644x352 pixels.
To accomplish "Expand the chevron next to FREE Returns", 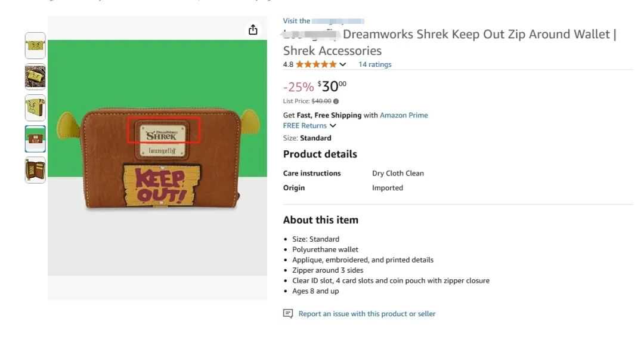I will [x=333, y=126].
